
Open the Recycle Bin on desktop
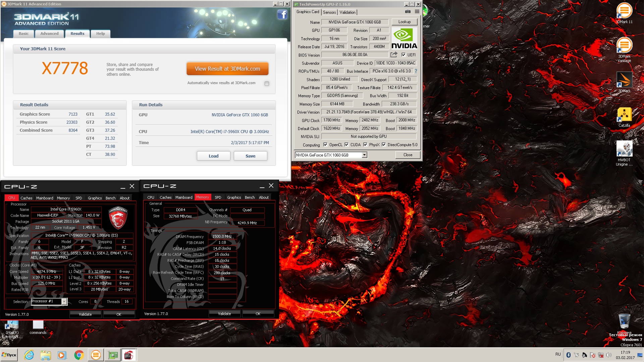pos(624,324)
